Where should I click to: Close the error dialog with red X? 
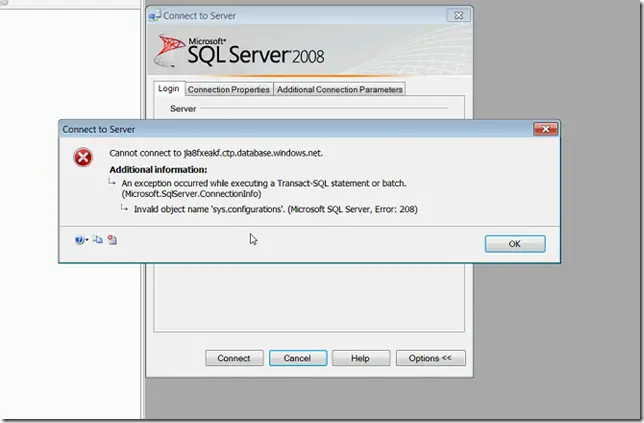pyautogui.click(x=545, y=129)
